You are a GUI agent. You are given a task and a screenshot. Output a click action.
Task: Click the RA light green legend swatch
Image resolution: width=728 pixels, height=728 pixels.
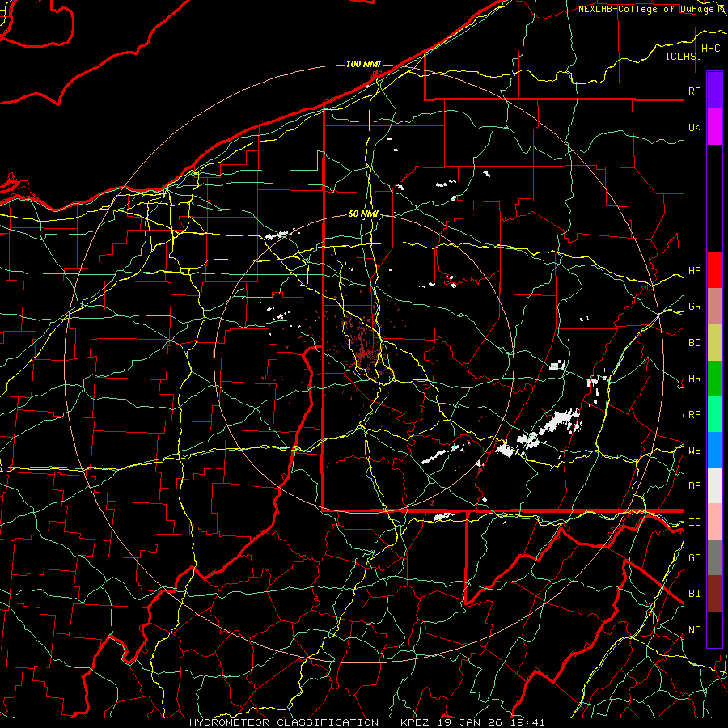tap(714, 414)
